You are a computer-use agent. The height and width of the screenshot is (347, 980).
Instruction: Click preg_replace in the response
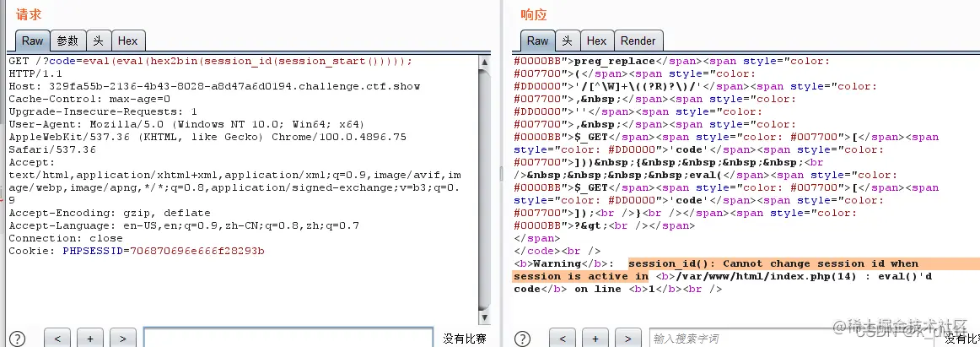614,62
